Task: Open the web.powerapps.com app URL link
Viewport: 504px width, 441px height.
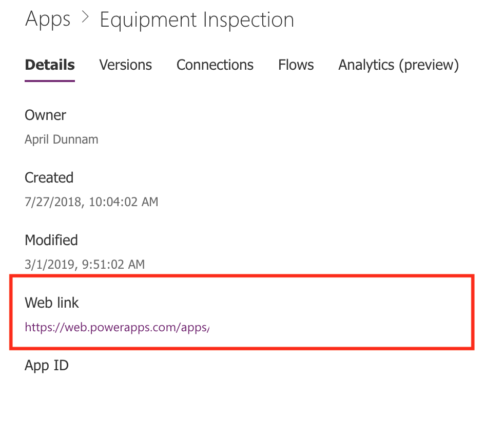Action: pyautogui.click(x=117, y=328)
